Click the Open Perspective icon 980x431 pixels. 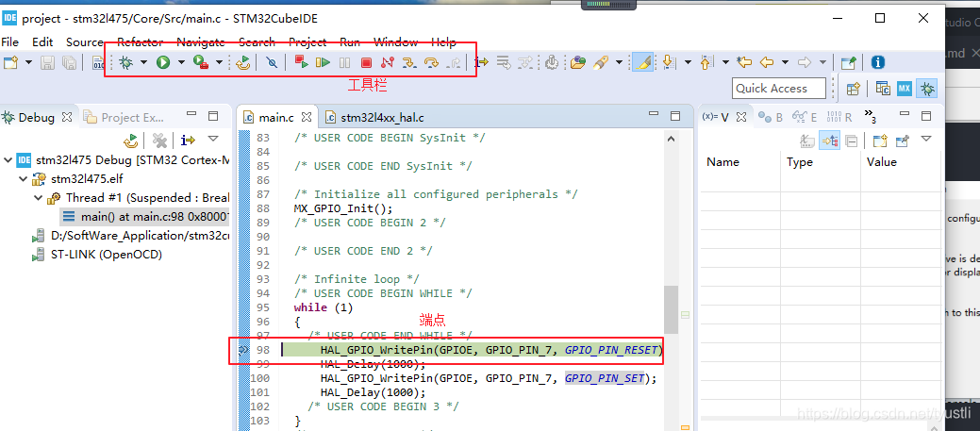click(853, 89)
